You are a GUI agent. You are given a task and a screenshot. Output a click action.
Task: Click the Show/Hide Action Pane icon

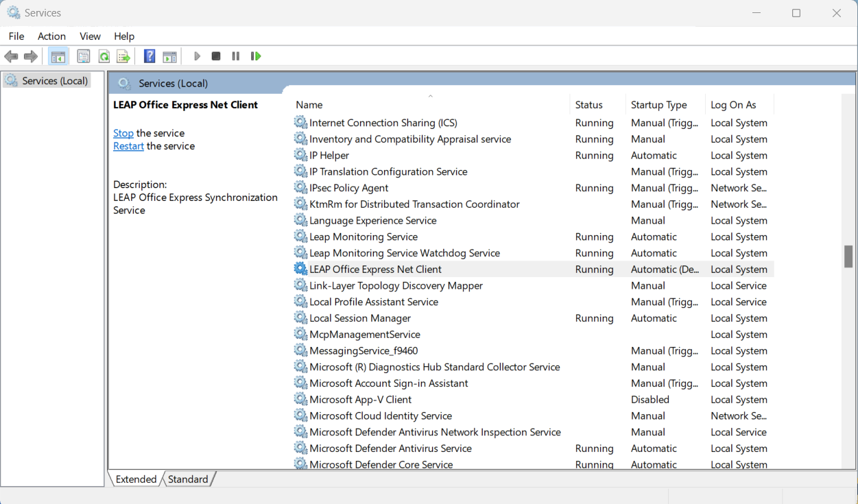click(169, 56)
